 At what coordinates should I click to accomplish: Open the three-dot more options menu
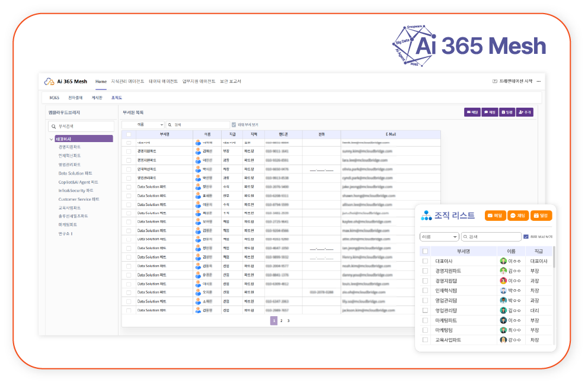(540, 81)
